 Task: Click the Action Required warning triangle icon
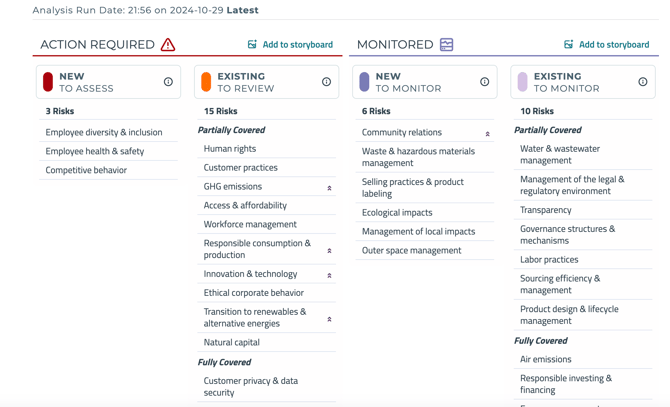point(168,44)
